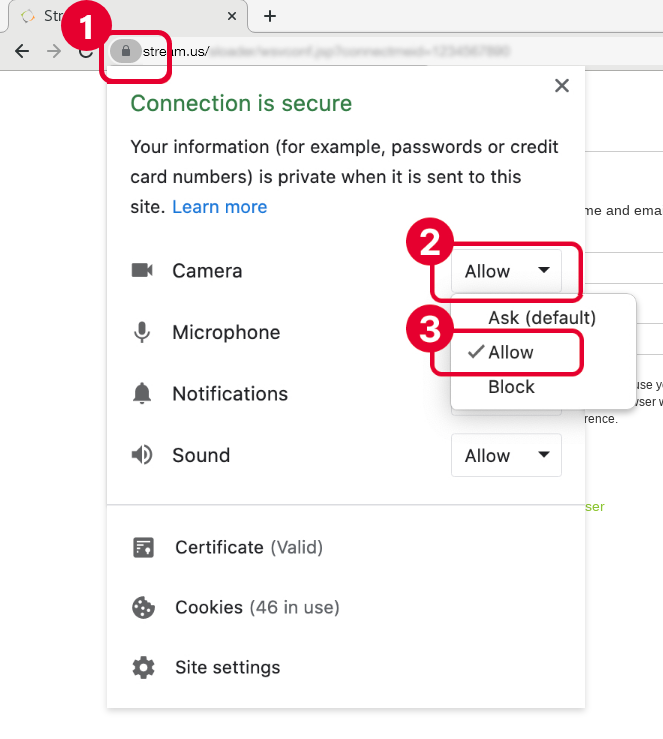Open the Learn more link
663x739 pixels.
pyautogui.click(x=219, y=207)
